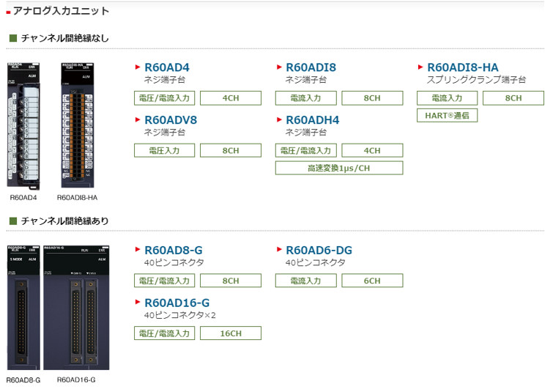
Task: Click red marker beside アナログ入力ユニット heading
Action: point(8,12)
